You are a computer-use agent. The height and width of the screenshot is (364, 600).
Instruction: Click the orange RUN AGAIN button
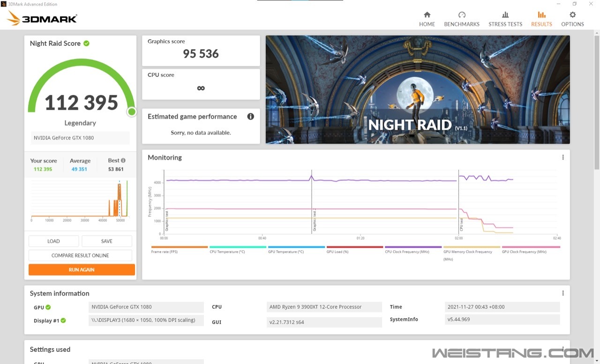point(82,270)
